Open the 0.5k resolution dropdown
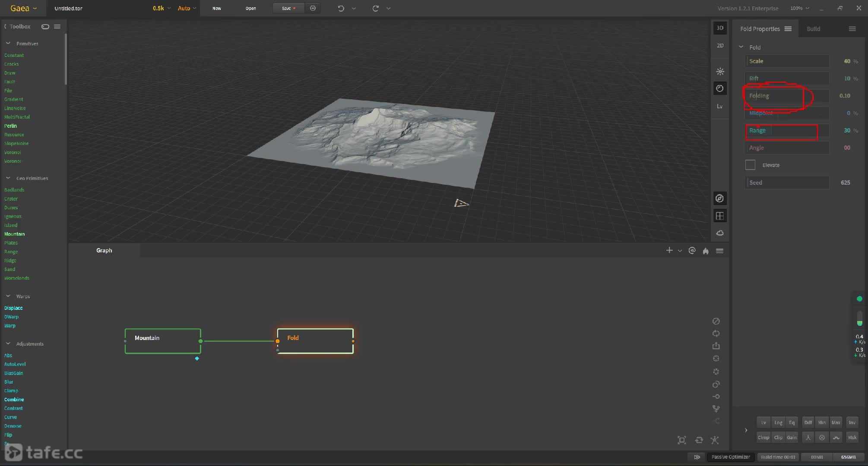 click(162, 8)
